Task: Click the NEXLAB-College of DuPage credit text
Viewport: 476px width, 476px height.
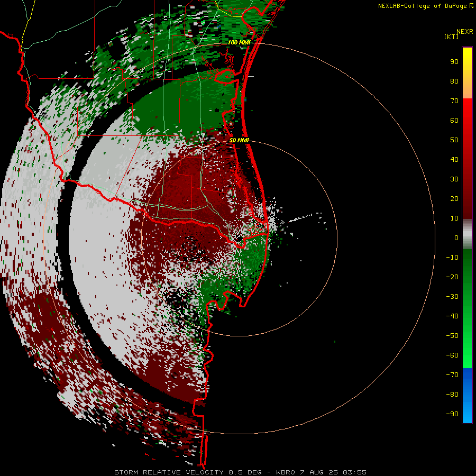Action: (425, 6)
